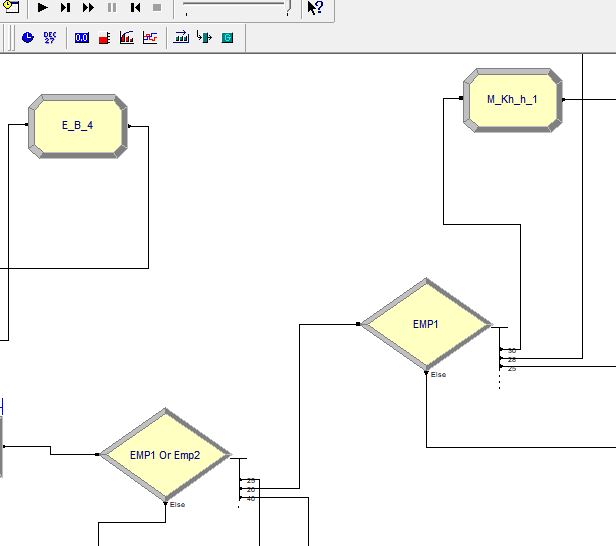The image size is (616, 546).
Task: Pause the running simulation
Action: tap(112, 7)
